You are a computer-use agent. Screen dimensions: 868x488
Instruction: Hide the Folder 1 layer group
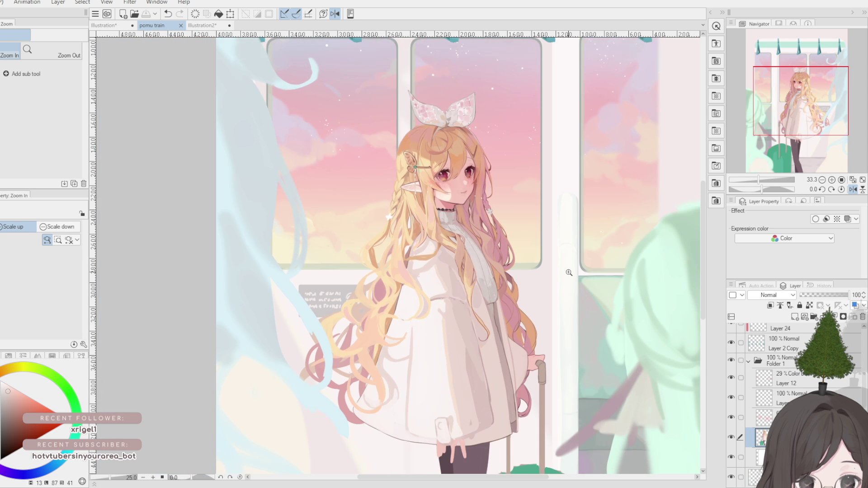click(x=731, y=360)
